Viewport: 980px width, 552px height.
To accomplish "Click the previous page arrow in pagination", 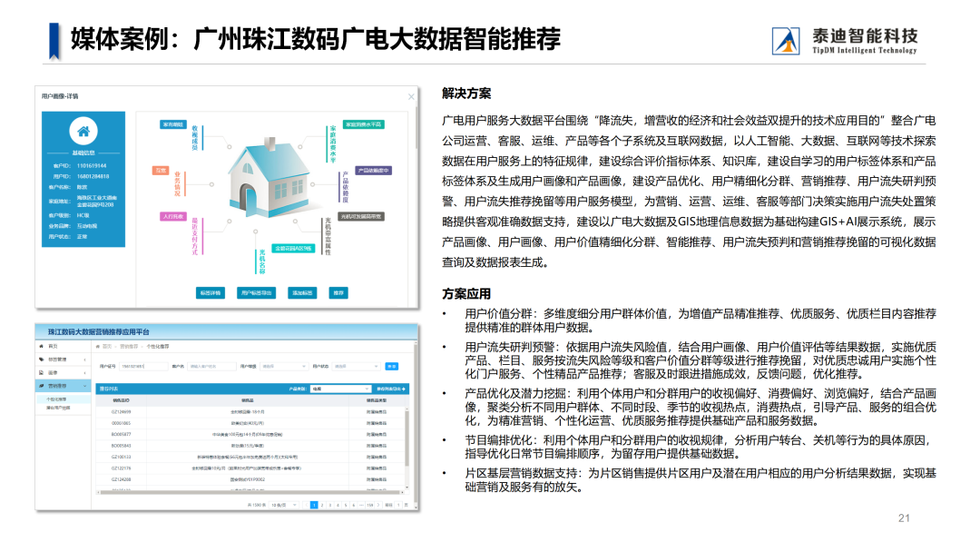I will [x=307, y=505].
